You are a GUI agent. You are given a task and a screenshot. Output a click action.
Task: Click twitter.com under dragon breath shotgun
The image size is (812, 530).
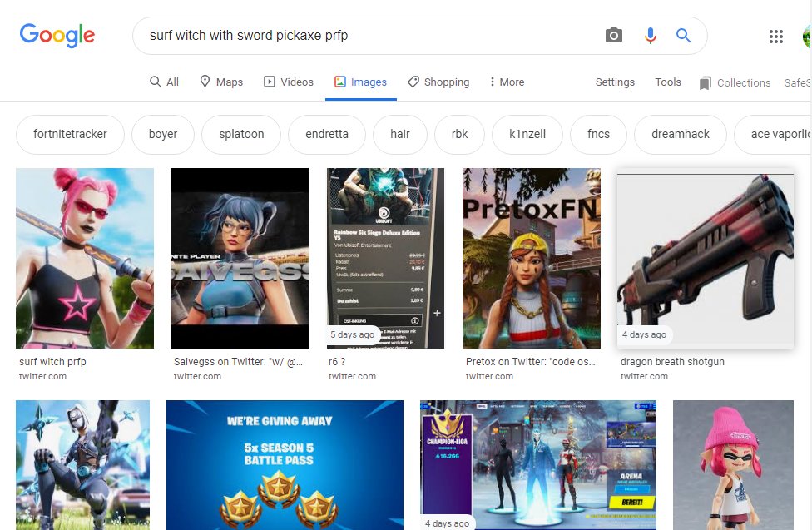(x=644, y=377)
